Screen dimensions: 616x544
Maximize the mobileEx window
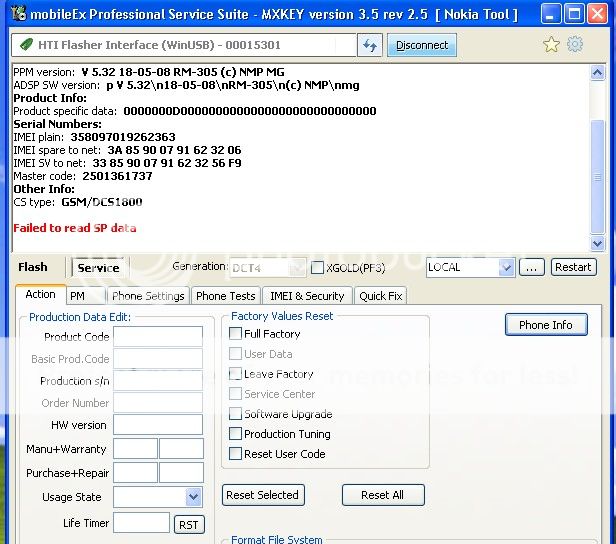(x=574, y=14)
